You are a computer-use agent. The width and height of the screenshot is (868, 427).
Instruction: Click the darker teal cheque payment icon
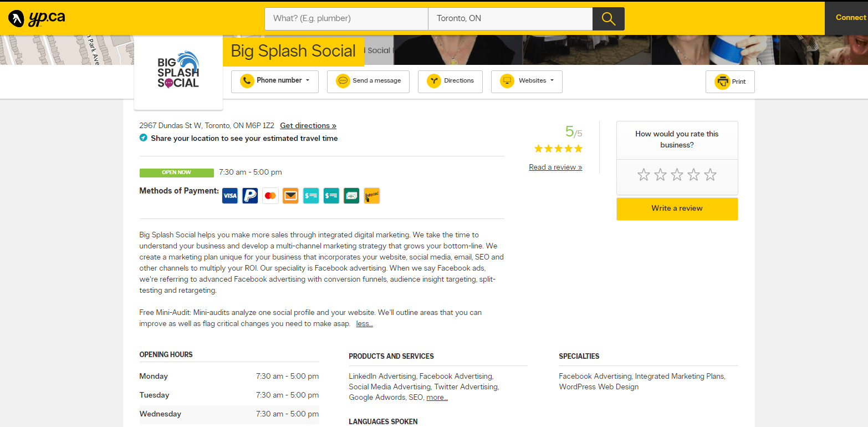tap(331, 196)
